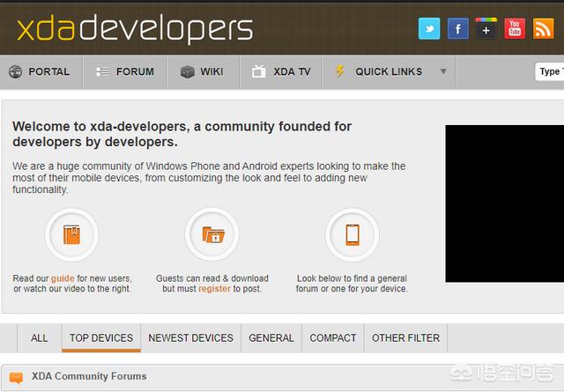
Task: Click the search input field
Action: [550, 71]
